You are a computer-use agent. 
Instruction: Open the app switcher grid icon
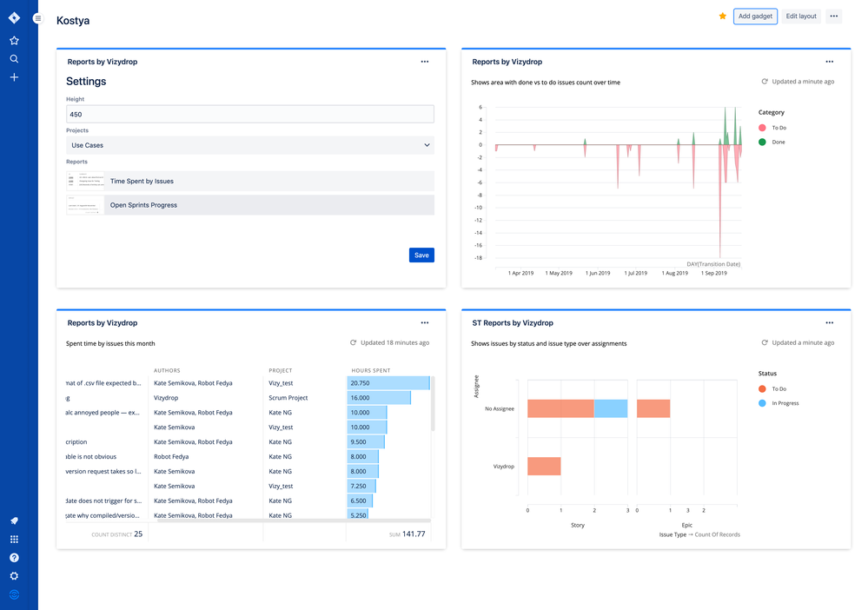(14, 540)
